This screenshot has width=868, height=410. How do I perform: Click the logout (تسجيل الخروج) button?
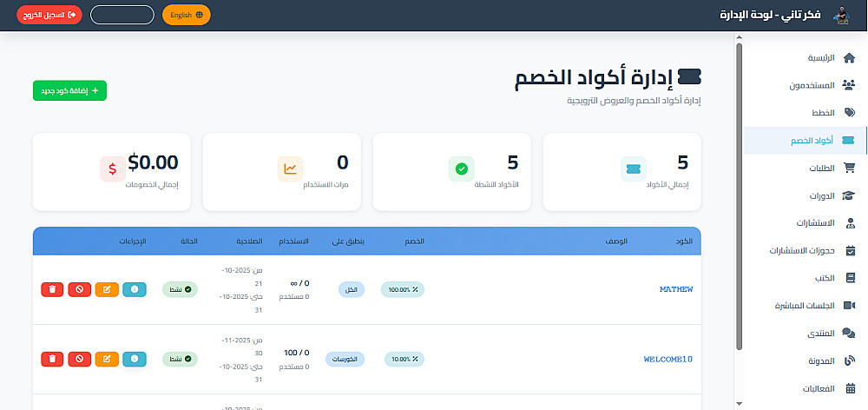[x=49, y=15]
